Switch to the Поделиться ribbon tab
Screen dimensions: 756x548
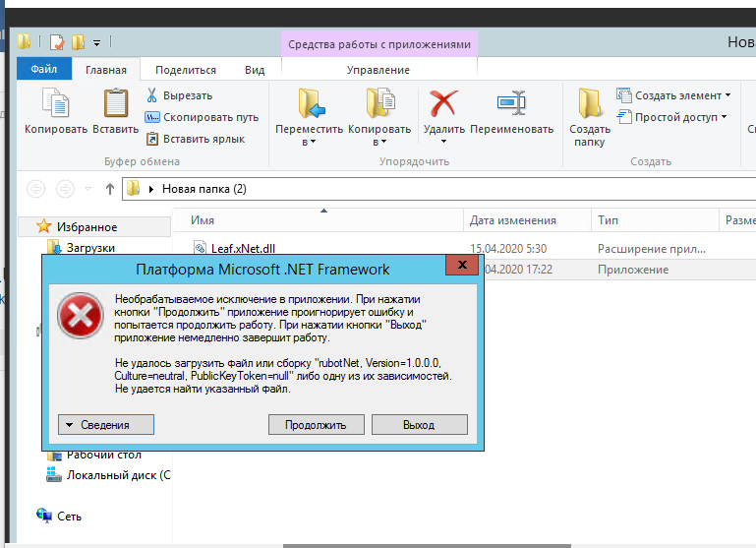pos(186,70)
